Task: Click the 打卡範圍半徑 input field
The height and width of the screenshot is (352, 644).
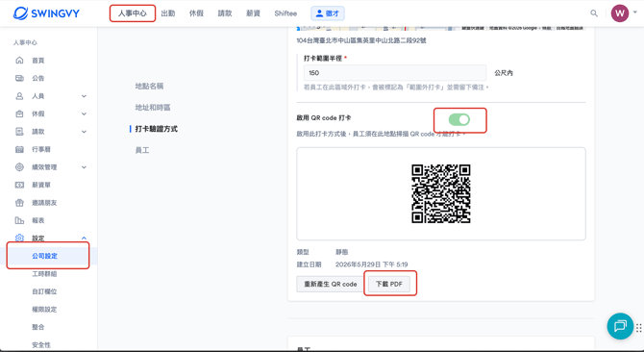Action: tap(395, 73)
